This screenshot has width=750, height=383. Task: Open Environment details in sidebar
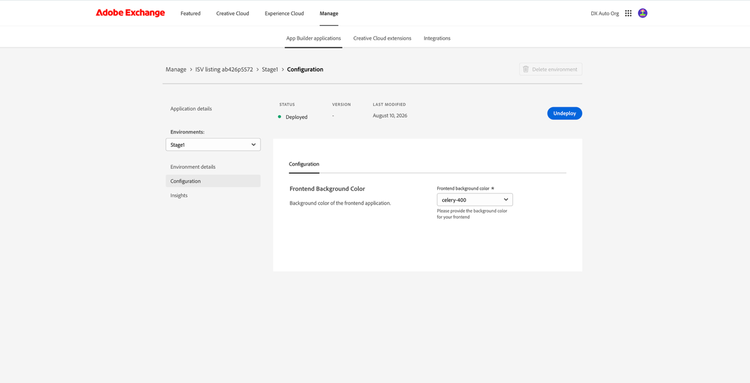click(193, 167)
